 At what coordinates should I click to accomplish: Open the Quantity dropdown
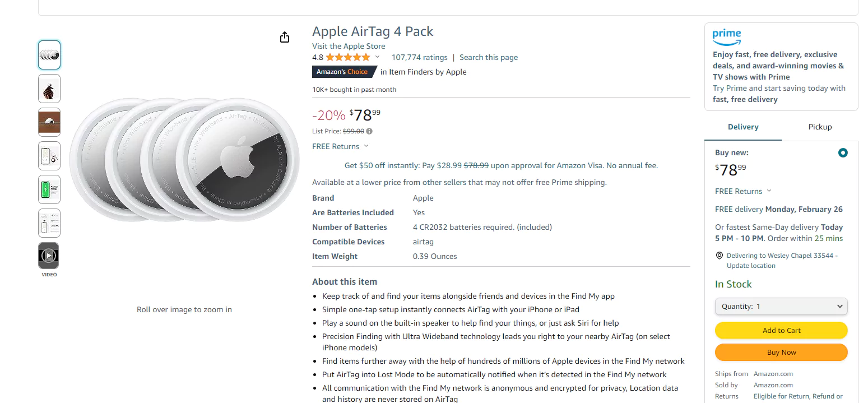point(781,307)
